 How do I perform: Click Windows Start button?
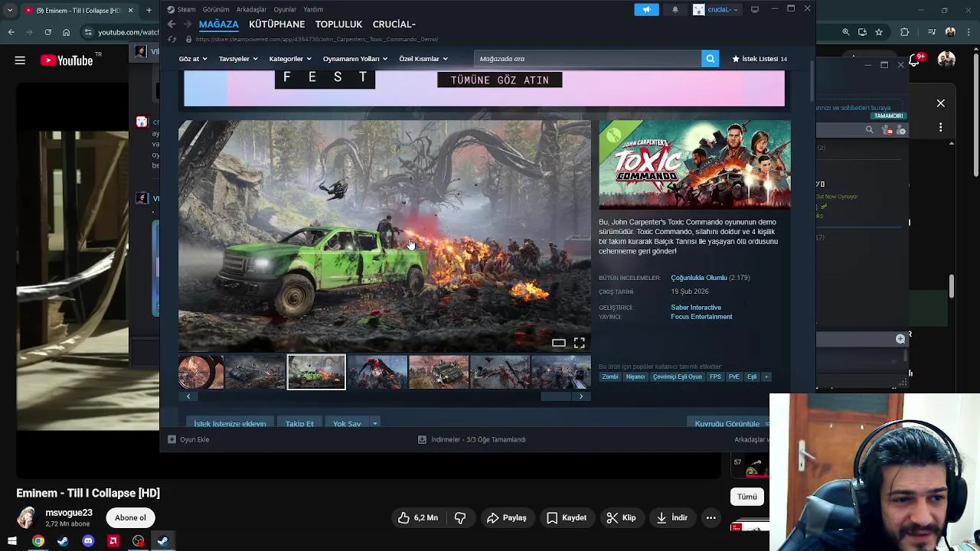(x=12, y=541)
